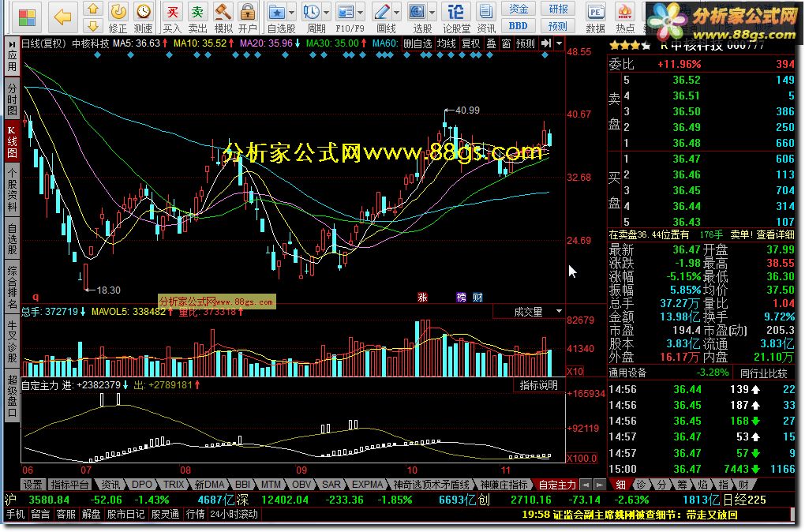Select the MACD-style TRIX indicator tab
805x532 pixels.
pos(174,484)
